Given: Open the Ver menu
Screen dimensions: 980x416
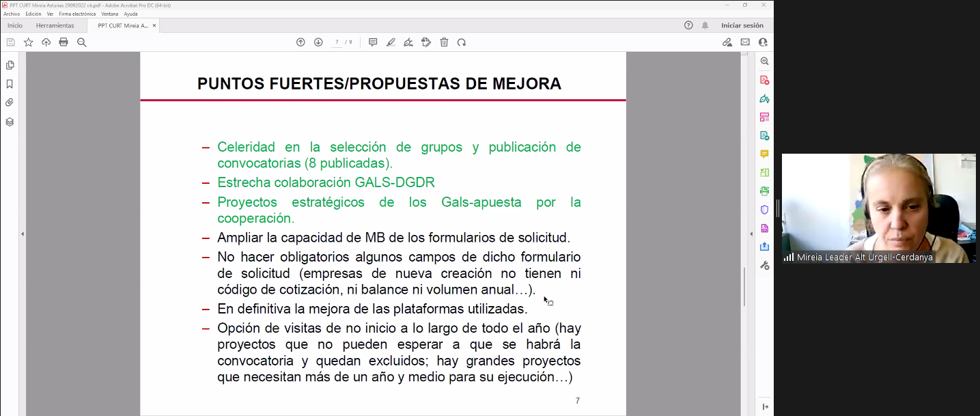Looking at the screenshot, I should click(50, 14).
